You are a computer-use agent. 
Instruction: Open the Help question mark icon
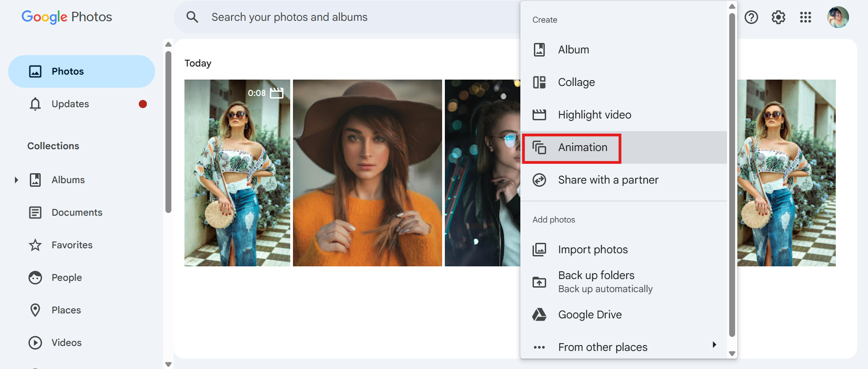pyautogui.click(x=751, y=17)
